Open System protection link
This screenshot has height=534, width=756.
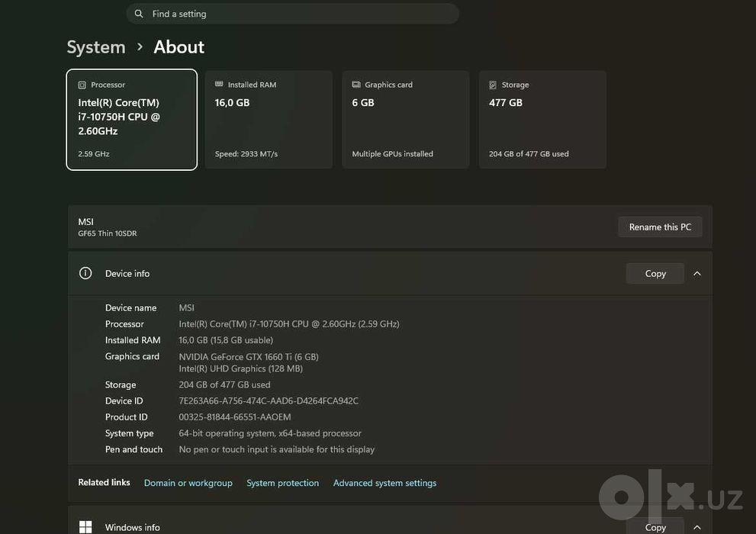(282, 483)
